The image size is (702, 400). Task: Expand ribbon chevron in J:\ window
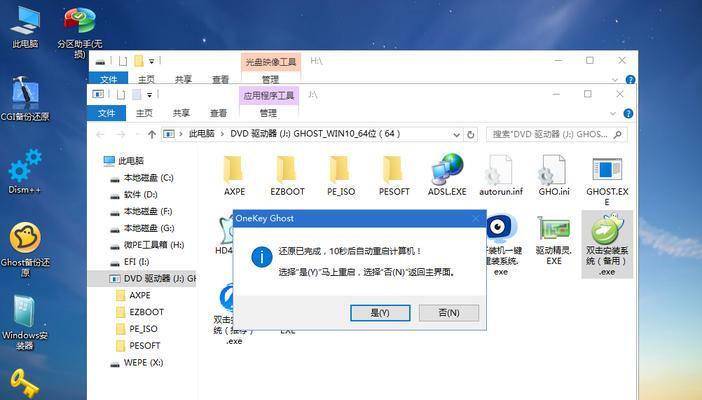pyautogui.click(x=613, y=114)
